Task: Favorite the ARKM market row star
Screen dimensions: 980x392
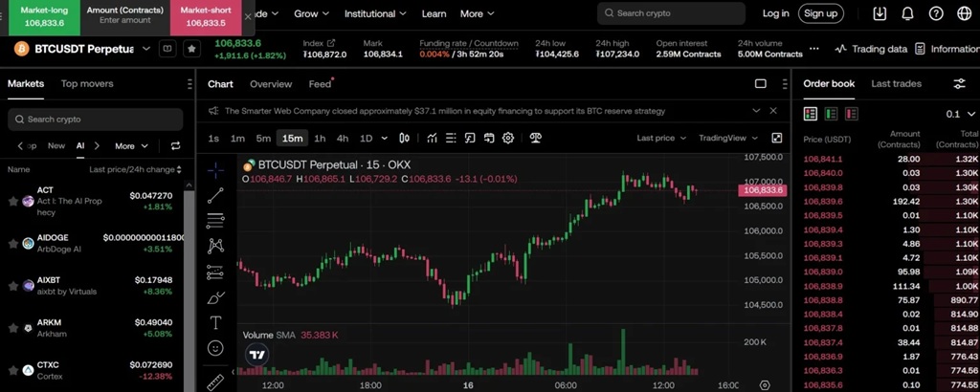Action: pos(13,328)
